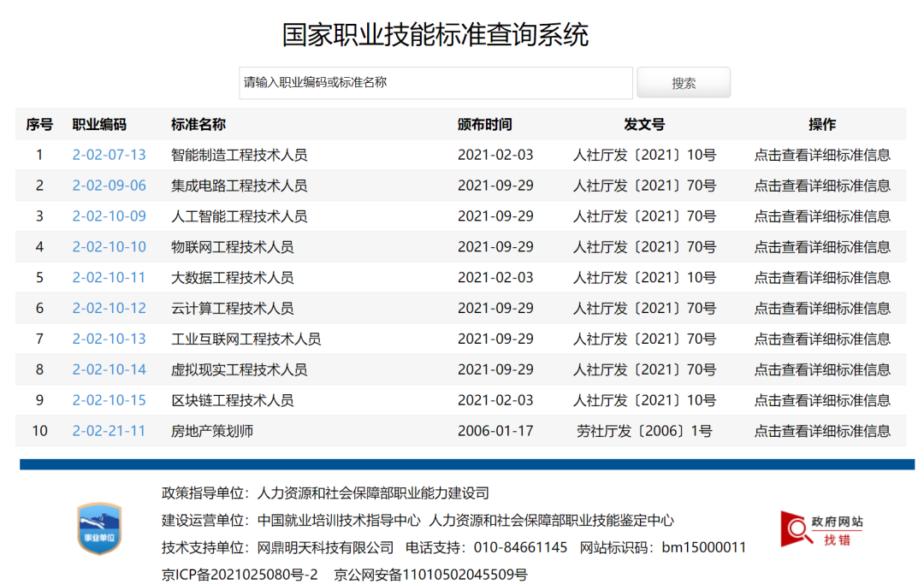This screenshot has width=924, height=584.
Task: Open occupation code 2-02-21-11 link
Action: click(x=109, y=430)
